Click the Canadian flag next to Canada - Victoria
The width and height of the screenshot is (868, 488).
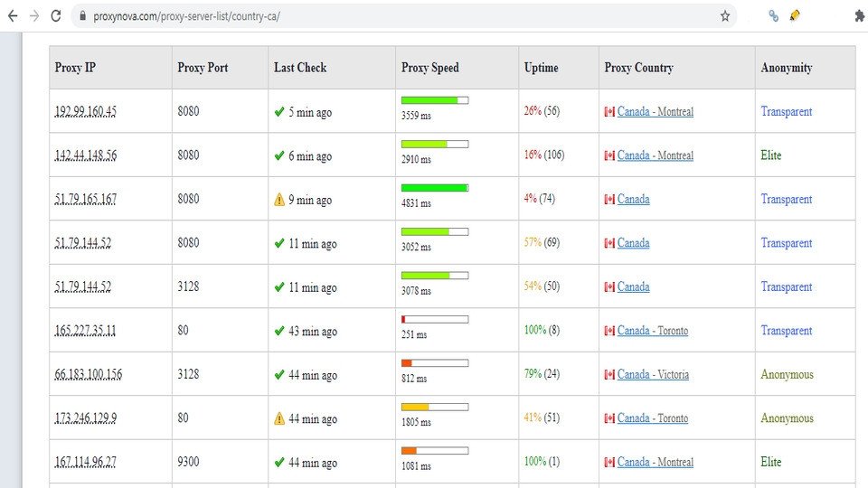pyautogui.click(x=609, y=374)
